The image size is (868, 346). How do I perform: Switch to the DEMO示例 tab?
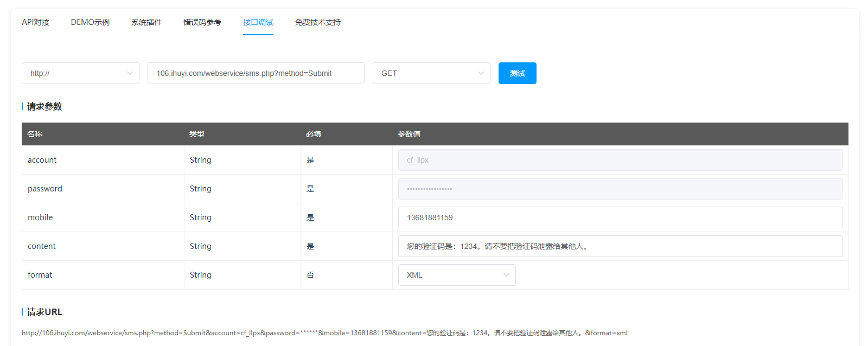pyautogui.click(x=90, y=22)
